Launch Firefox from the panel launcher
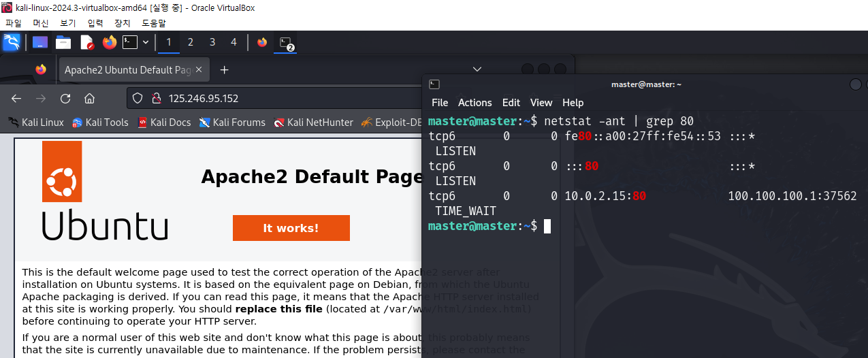The height and width of the screenshot is (358, 868). tap(110, 42)
